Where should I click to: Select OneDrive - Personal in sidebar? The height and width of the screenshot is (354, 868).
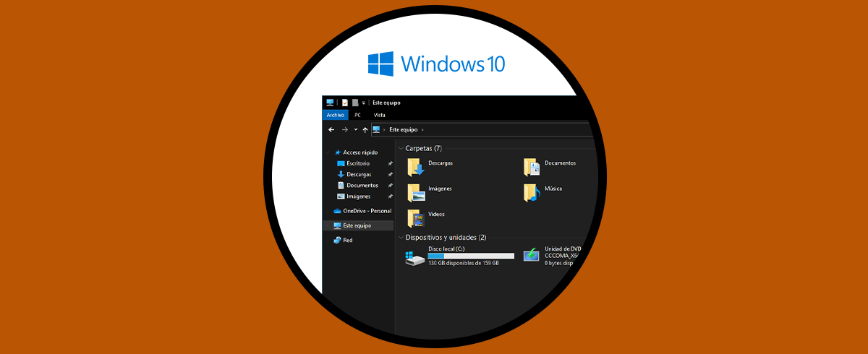367,211
